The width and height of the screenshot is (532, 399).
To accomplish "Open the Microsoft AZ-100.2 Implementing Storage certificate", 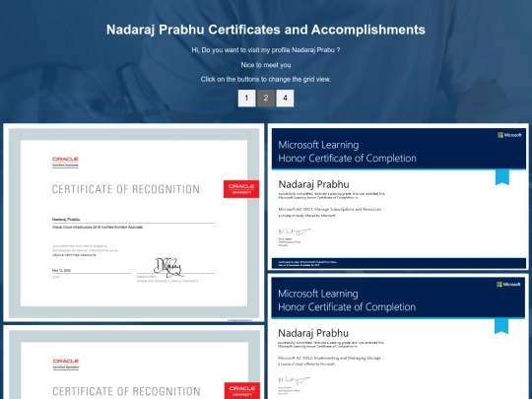I will coord(398,337).
